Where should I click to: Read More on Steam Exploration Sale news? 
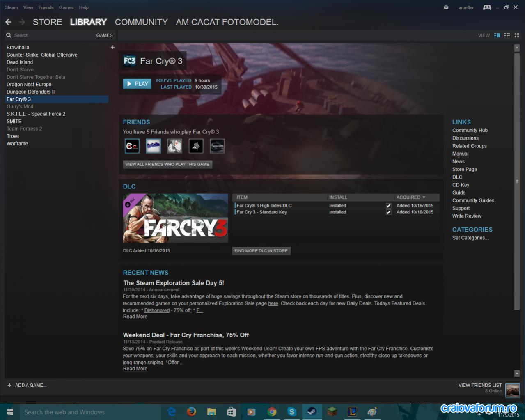[x=135, y=317]
